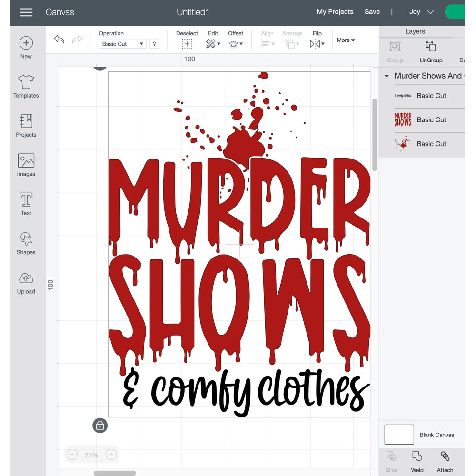
Task: Change the Blank Canvas color swatch
Action: pos(399,434)
